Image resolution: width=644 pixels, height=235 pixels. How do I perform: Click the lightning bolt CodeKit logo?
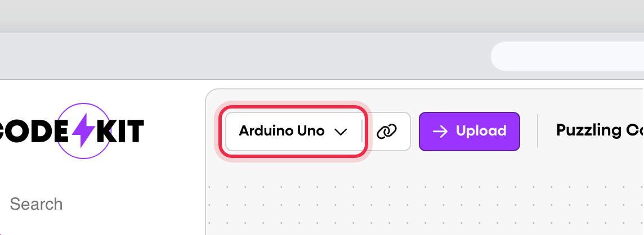click(83, 132)
